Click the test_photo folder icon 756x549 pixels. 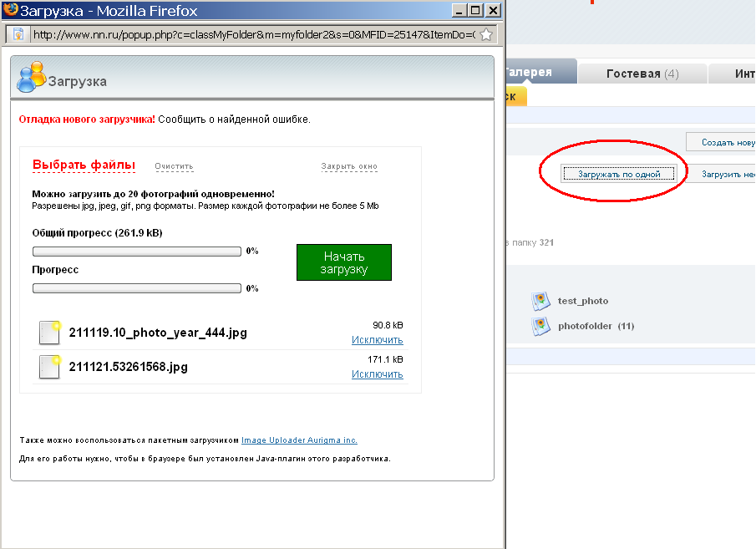pos(541,301)
